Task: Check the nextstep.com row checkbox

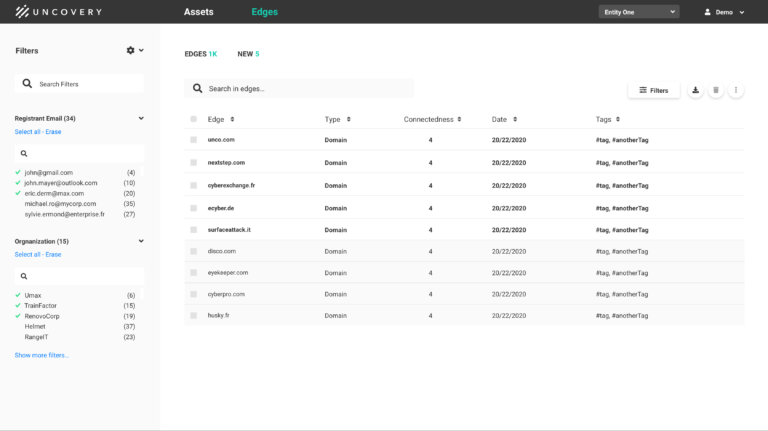Action: (x=193, y=163)
